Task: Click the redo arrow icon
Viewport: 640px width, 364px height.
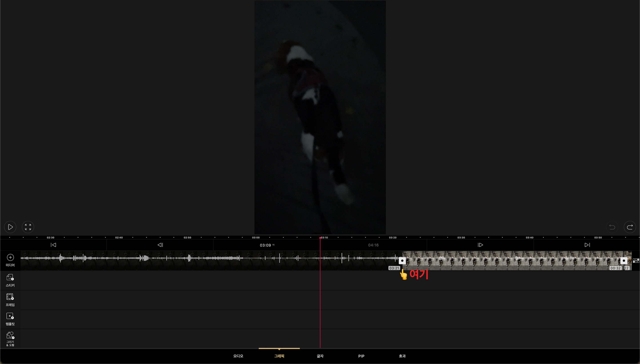Action: point(630,227)
